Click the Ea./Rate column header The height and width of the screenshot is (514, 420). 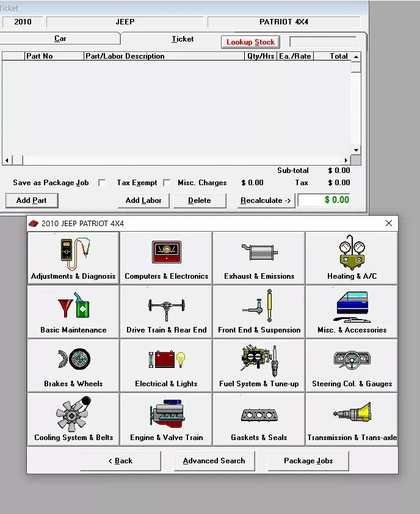pyautogui.click(x=295, y=56)
